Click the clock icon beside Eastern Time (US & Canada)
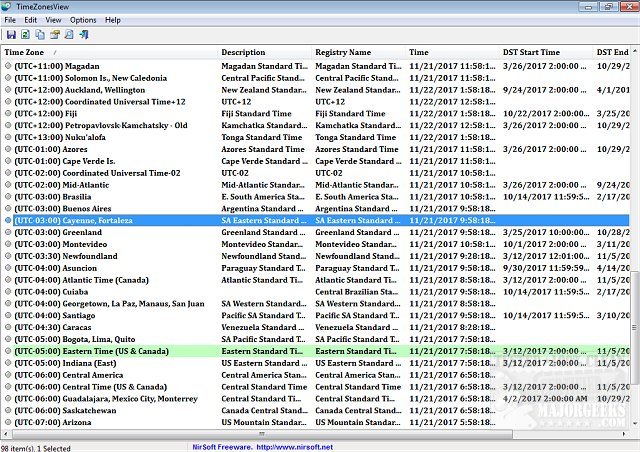Viewport: 640px width, 452px height. [8, 351]
